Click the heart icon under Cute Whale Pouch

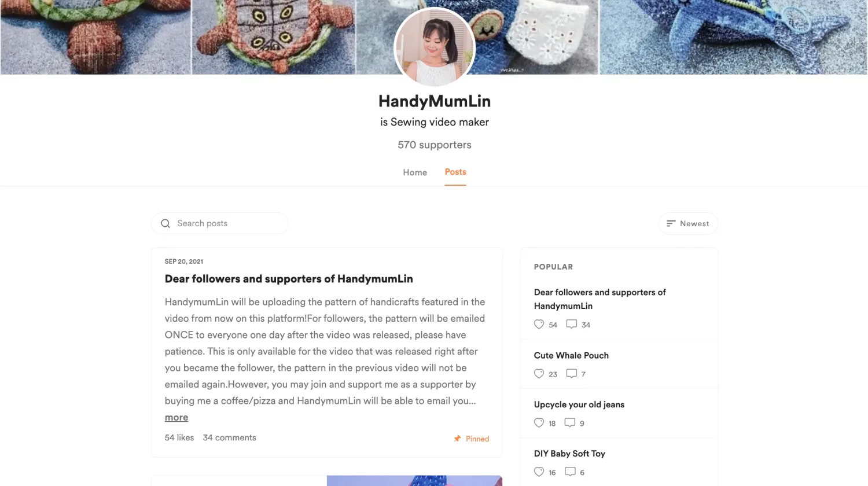click(539, 374)
